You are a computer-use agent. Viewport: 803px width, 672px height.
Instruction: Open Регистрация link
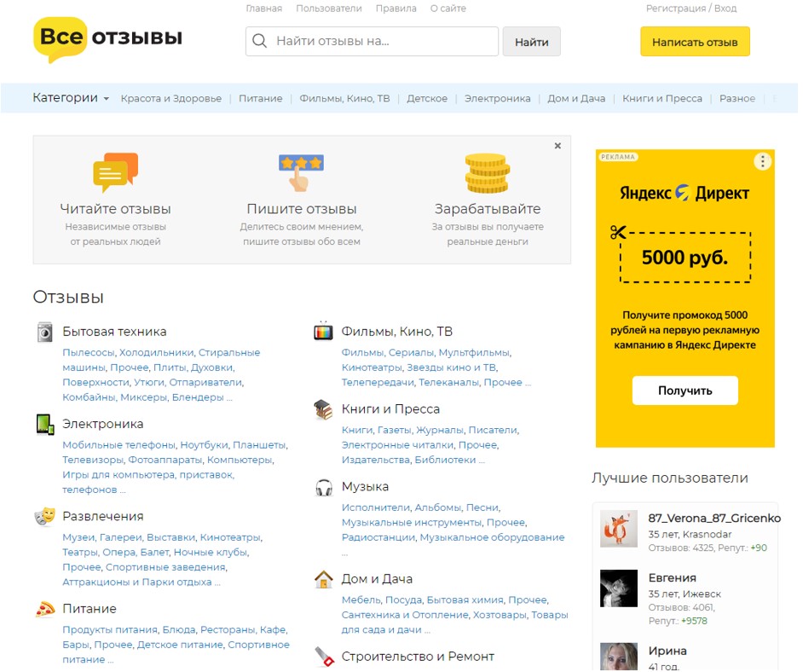675,9
